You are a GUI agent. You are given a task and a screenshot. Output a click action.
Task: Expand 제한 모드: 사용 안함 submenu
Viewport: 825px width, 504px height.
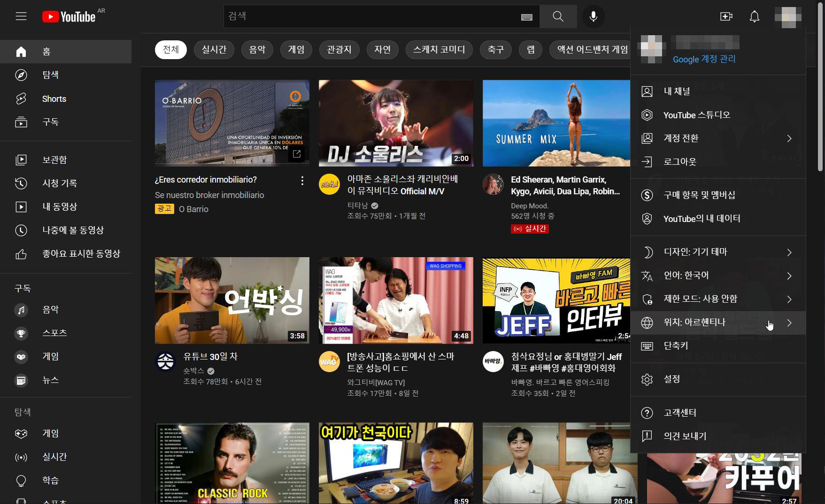point(718,299)
